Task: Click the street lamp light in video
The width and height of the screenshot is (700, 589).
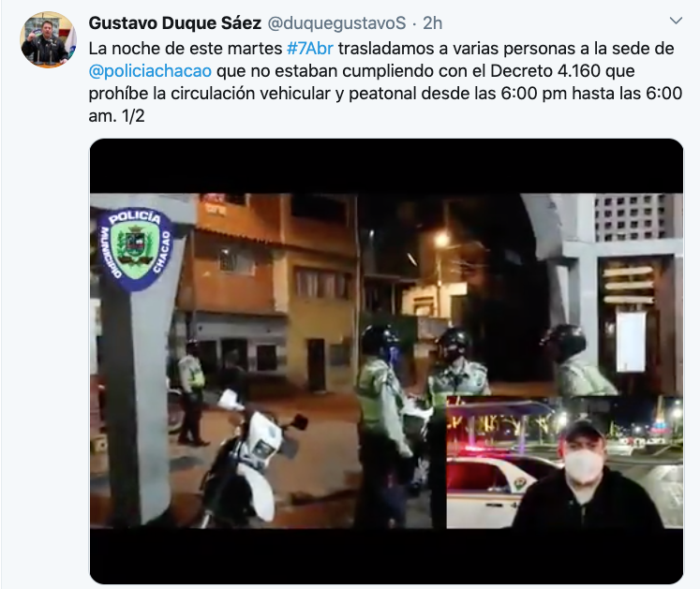Action: coord(441,240)
